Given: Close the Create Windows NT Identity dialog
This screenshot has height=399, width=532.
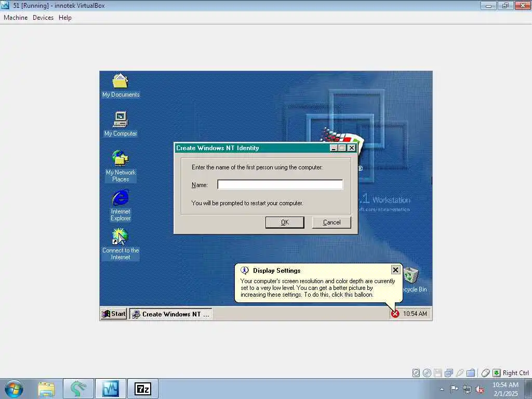Looking at the screenshot, I should coord(352,148).
